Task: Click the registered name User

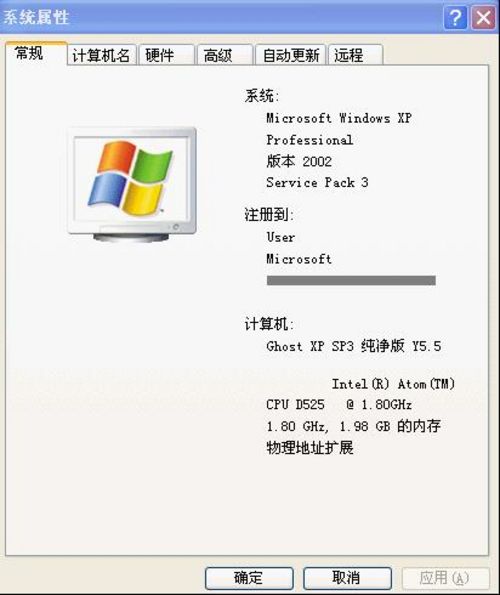Action: point(280,237)
